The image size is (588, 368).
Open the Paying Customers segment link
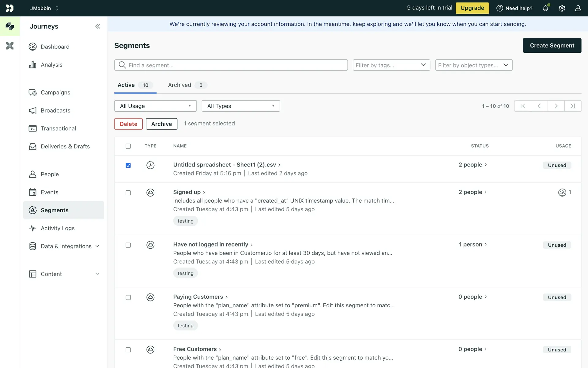[198, 297]
